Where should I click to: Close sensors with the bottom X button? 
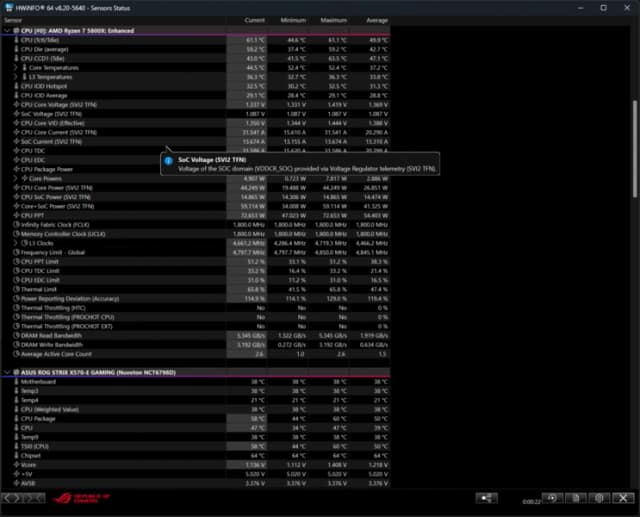point(623,498)
